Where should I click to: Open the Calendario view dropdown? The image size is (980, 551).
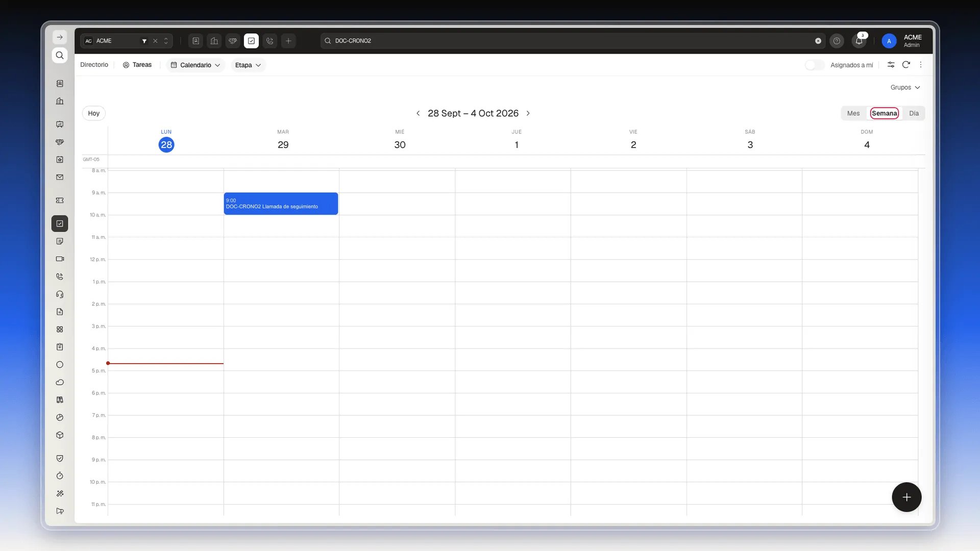click(x=195, y=65)
